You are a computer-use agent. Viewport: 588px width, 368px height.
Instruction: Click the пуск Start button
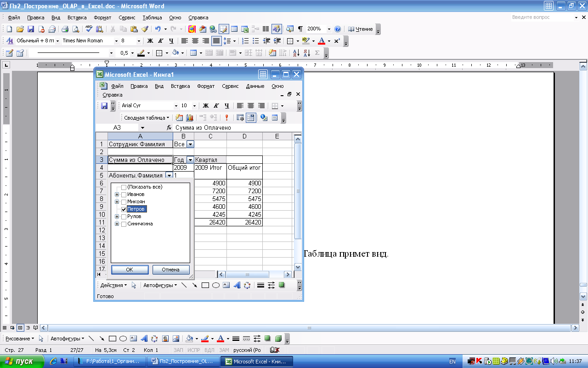22,362
